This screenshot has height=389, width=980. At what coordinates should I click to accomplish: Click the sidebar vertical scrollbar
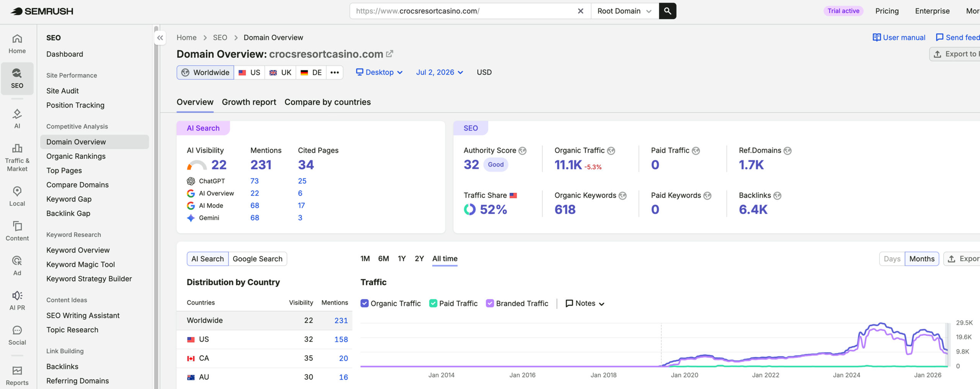156,207
